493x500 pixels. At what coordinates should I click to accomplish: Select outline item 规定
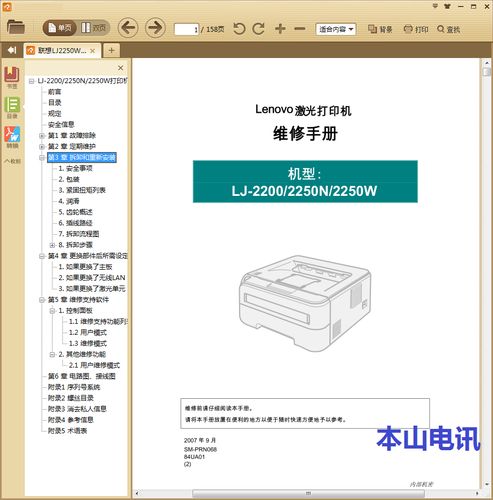(55, 114)
